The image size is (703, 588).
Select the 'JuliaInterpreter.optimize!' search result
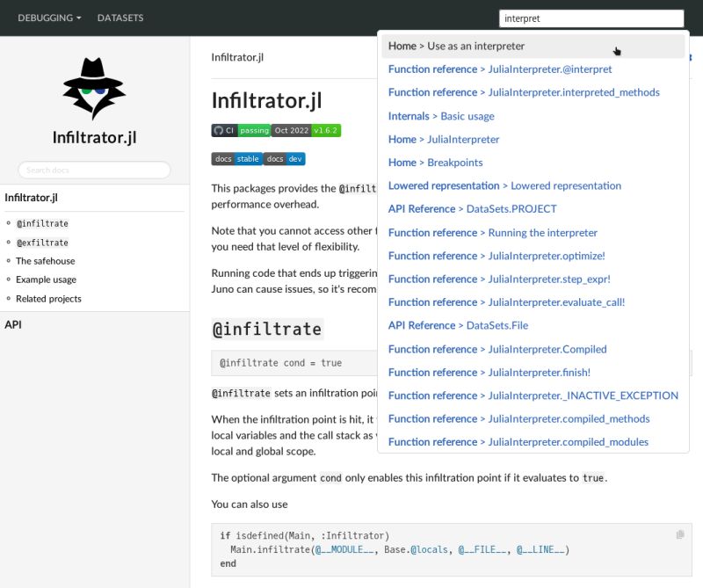(508, 255)
